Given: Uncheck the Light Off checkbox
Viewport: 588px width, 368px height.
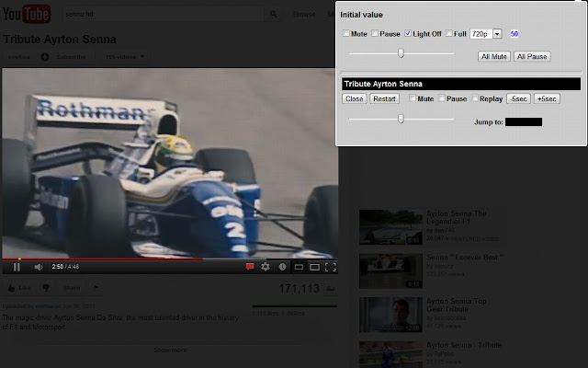Looking at the screenshot, I should click(x=408, y=33).
